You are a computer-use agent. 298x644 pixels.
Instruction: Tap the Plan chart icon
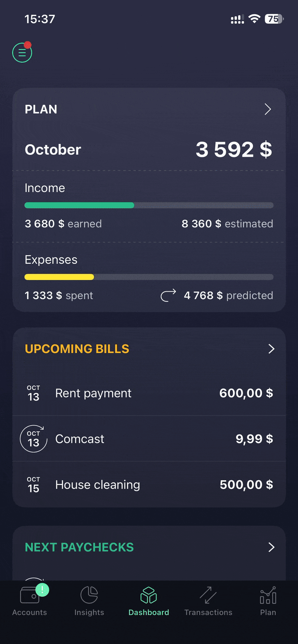(268, 595)
